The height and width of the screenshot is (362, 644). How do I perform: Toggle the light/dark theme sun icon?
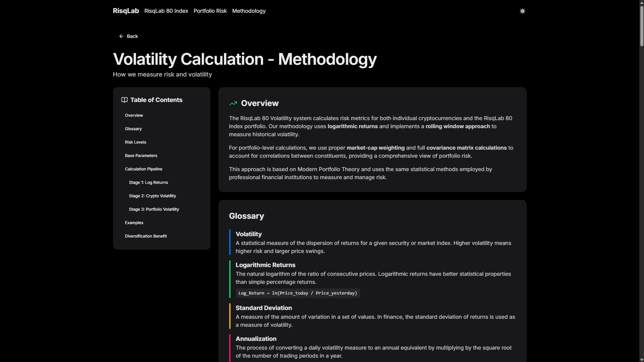522,11
